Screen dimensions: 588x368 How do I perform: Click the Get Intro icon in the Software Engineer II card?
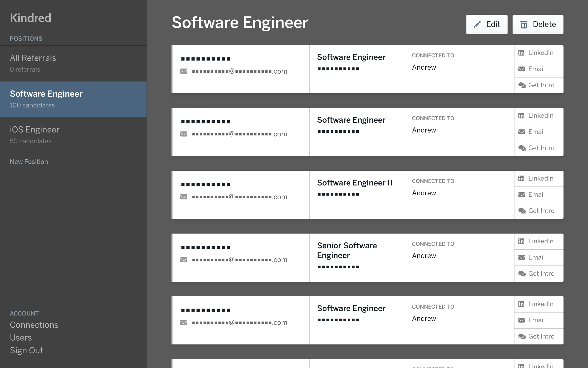coord(522,211)
